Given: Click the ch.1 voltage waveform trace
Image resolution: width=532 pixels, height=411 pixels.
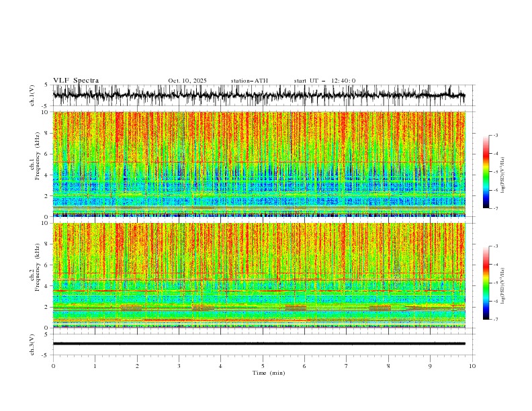Looking at the screenshot, I should coord(259,95).
